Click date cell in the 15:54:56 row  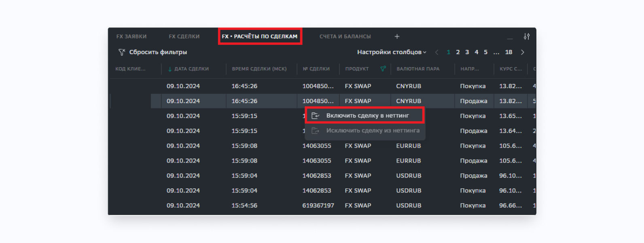(x=183, y=205)
